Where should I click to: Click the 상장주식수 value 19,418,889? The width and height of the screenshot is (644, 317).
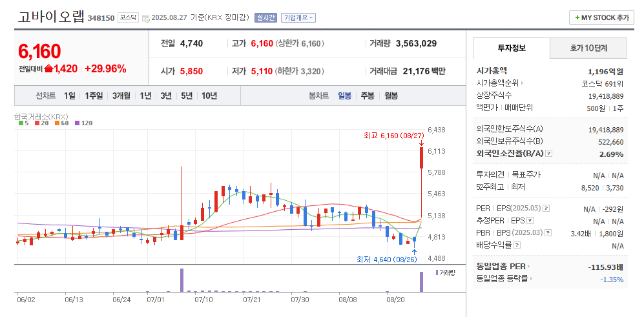[606, 96]
